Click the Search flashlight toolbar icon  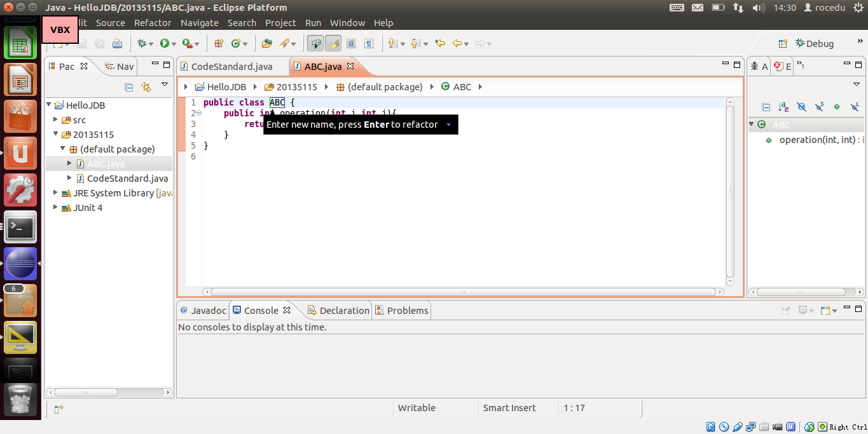284,43
